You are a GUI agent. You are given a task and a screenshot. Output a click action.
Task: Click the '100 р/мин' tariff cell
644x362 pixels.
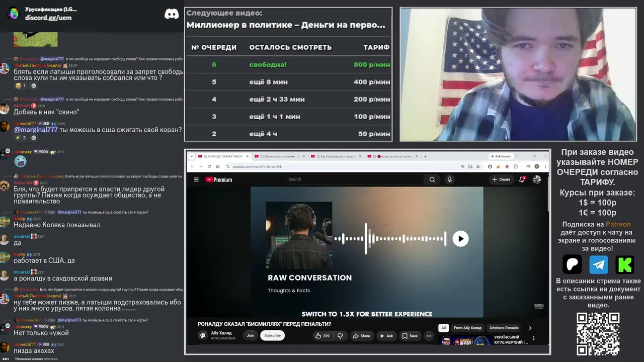372,117
